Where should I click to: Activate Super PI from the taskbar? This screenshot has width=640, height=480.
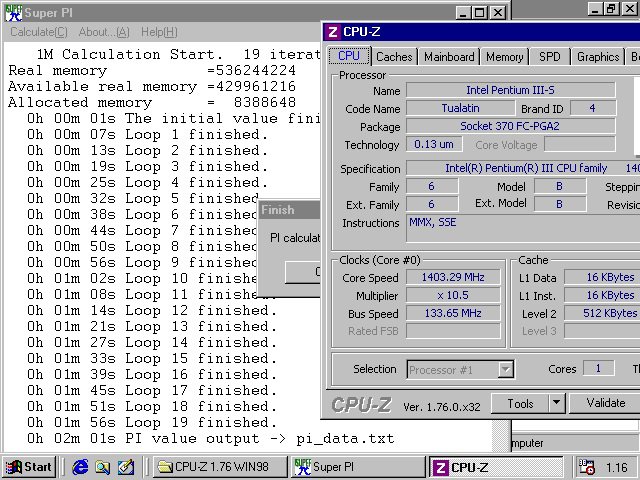tap(356, 467)
